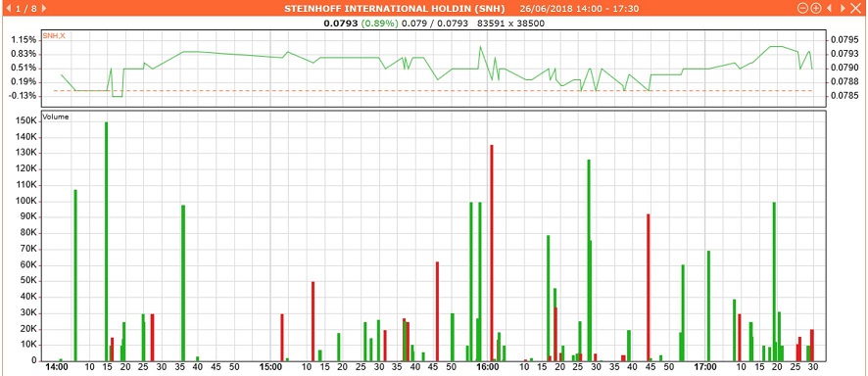This screenshot has height=376, width=868.
Task: Click the 80K volume axis label
Action: pyautogui.click(x=27, y=233)
